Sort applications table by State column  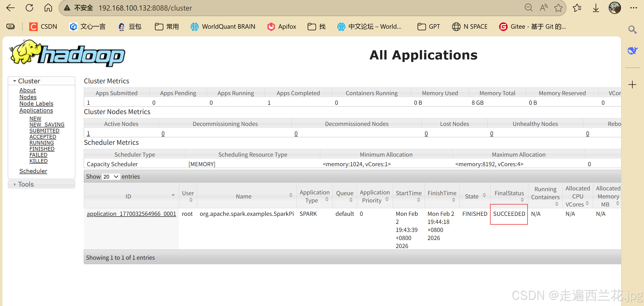475,196
